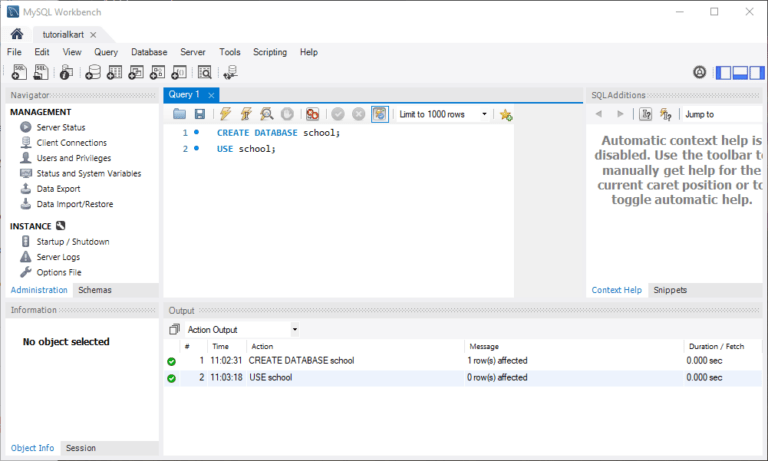Image resolution: width=768 pixels, height=461 pixels.
Task: Get context help for caret position
Action: click(x=646, y=114)
